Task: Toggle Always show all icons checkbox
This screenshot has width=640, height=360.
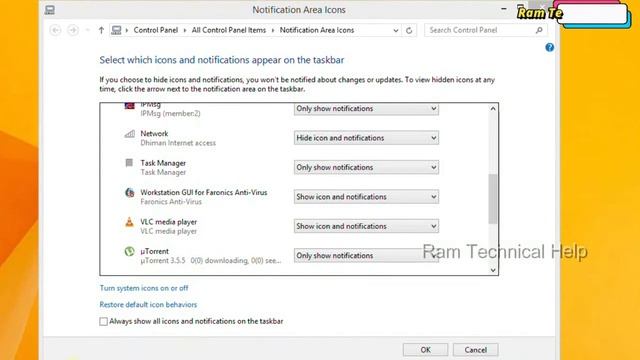Action: 103,322
